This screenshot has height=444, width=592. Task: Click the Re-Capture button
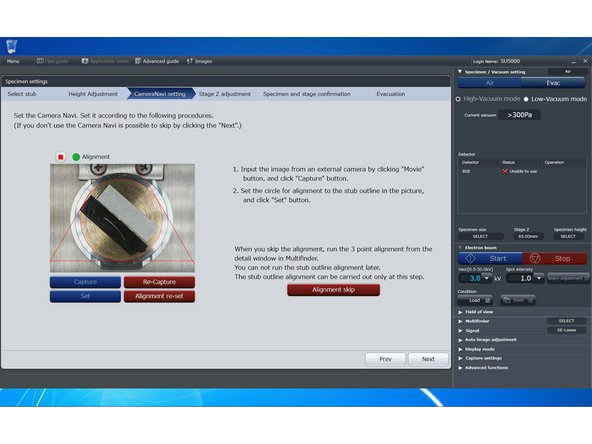159,282
